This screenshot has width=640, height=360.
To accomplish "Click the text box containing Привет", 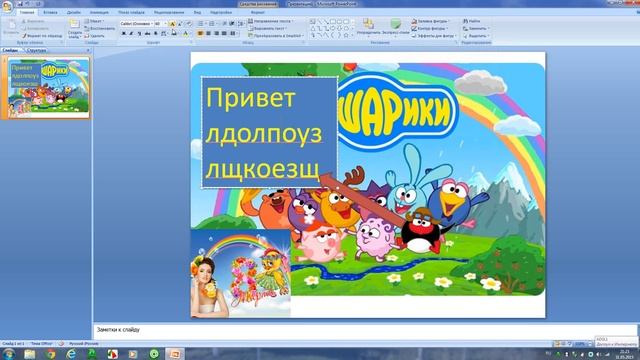I will point(269,133).
